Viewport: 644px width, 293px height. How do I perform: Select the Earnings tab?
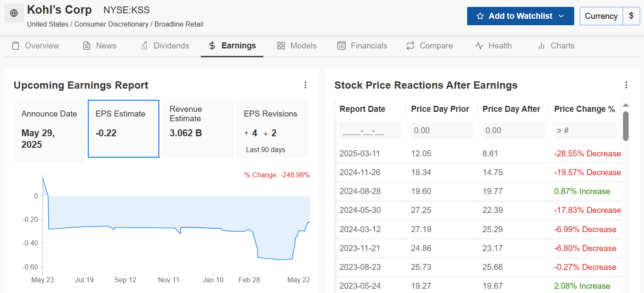(232, 46)
